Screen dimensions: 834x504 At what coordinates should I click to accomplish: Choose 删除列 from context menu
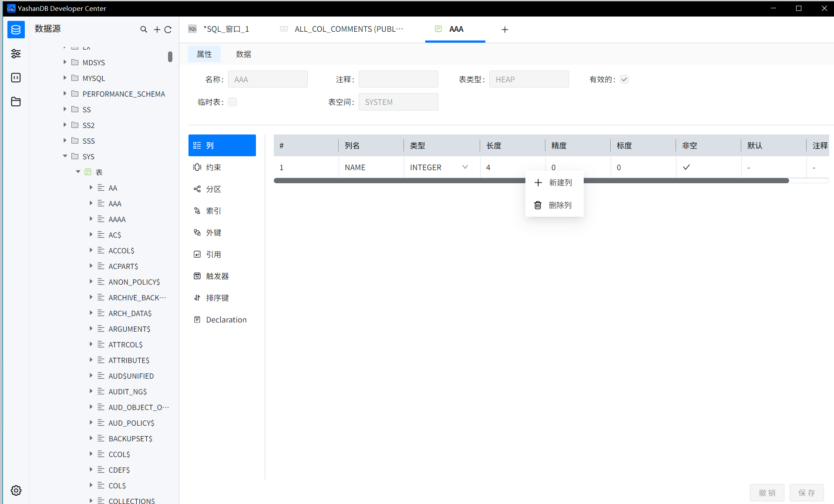[554, 205]
